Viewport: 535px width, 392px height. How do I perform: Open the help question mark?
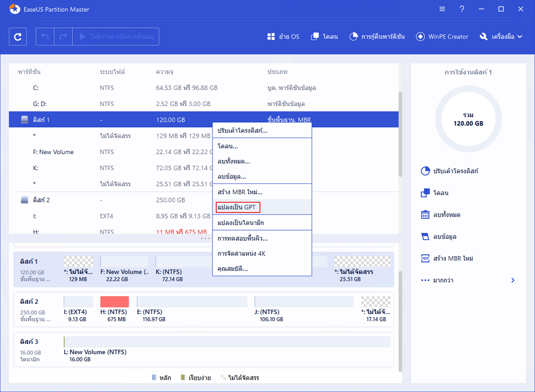pos(462,9)
